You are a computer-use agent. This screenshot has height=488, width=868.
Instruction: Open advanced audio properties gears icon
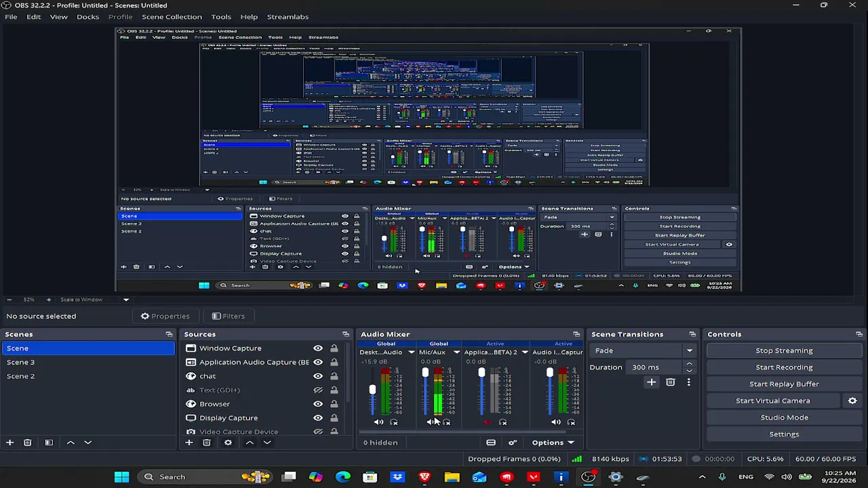(x=513, y=443)
